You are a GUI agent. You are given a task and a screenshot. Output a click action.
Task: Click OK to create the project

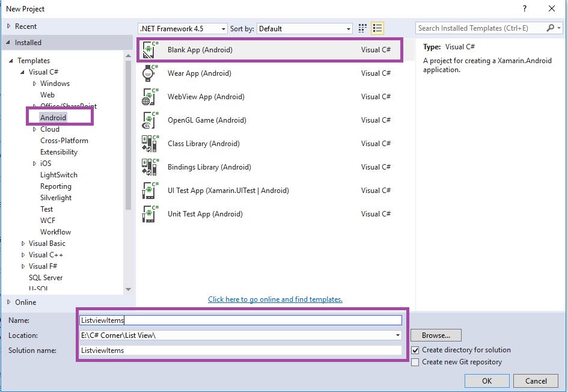487,381
